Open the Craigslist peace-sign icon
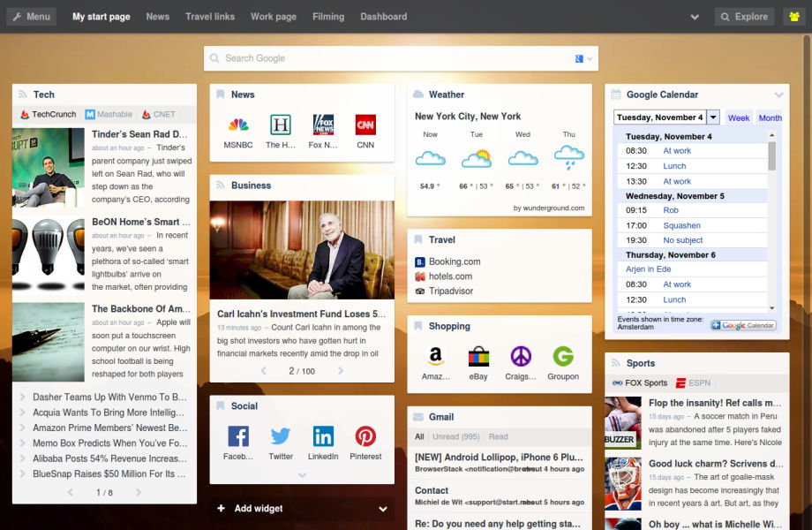This screenshot has width=812, height=530. tap(521, 357)
